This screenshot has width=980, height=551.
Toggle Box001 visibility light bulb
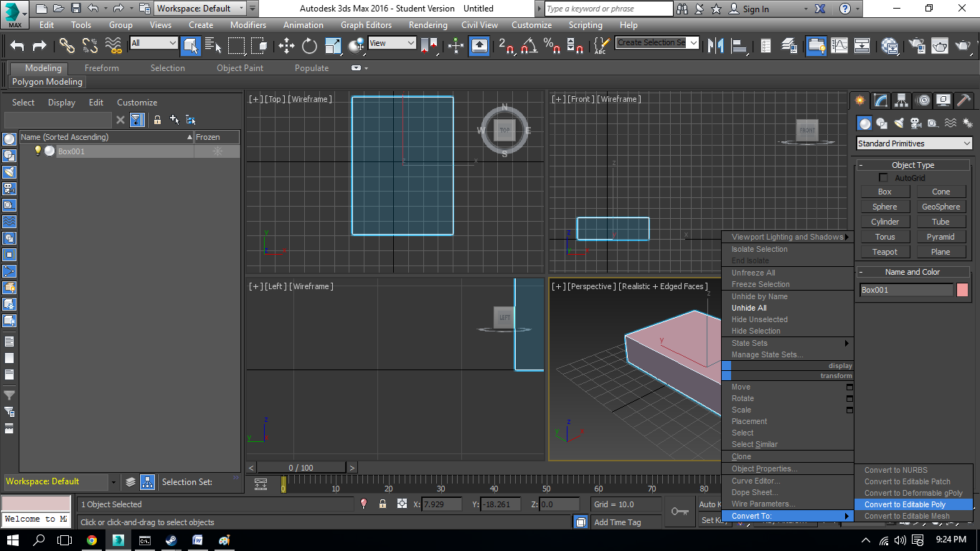tap(38, 151)
